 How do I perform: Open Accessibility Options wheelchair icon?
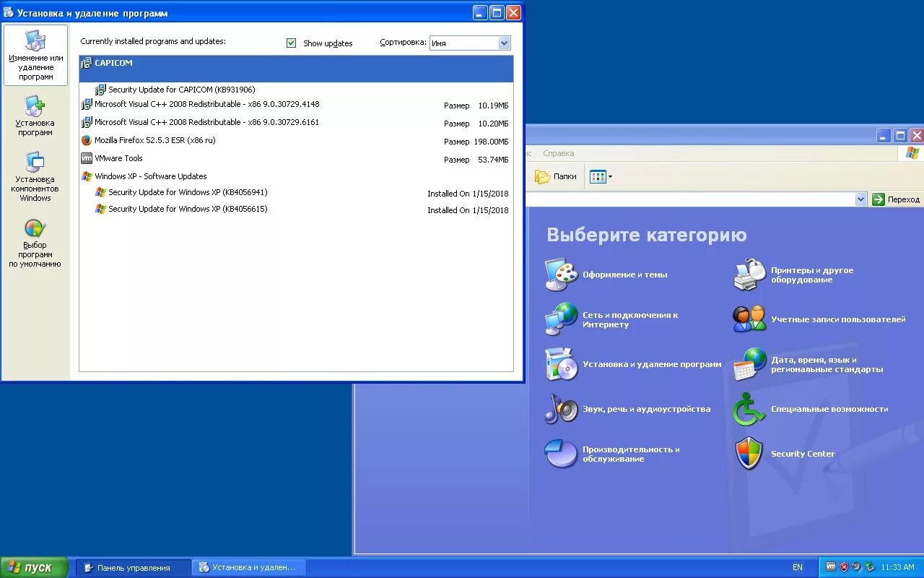coord(749,409)
